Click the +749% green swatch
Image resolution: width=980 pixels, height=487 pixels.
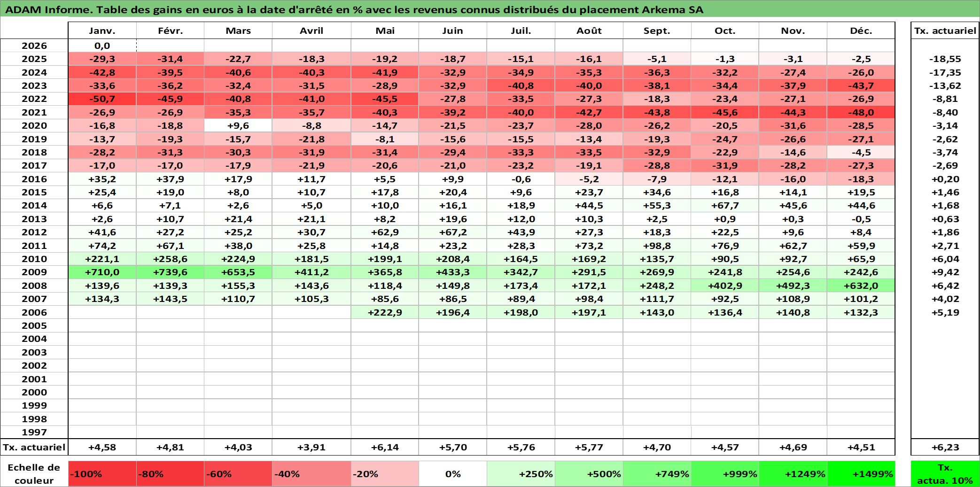[x=657, y=474]
